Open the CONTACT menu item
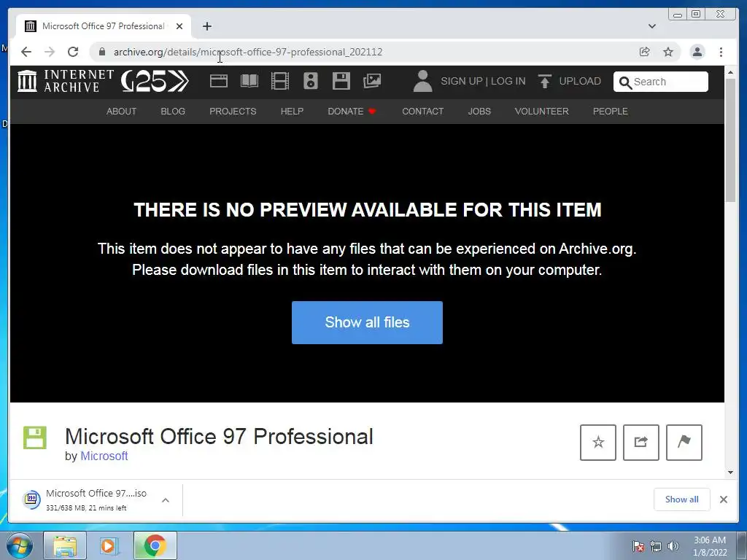Viewport: 747px width, 560px height. (422, 112)
